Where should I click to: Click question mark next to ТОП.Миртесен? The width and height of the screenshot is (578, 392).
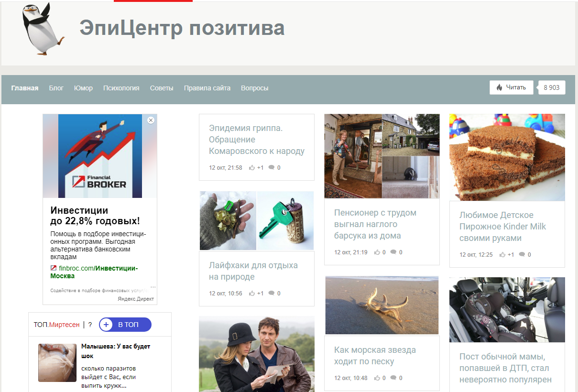click(x=90, y=325)
